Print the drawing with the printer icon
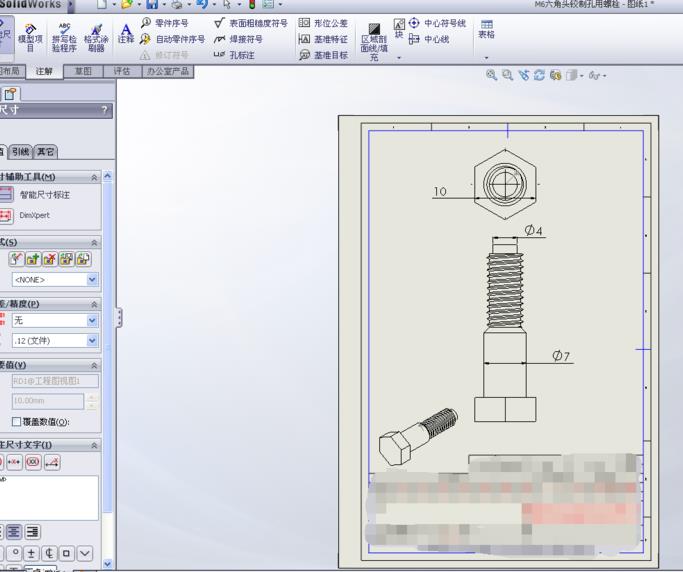 [x=177, y=4]
